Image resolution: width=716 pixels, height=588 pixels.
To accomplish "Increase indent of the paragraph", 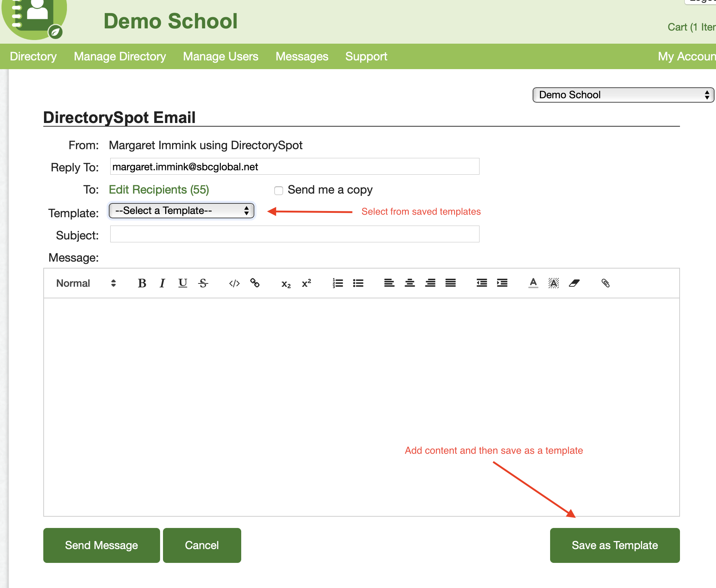I will 502,283.
